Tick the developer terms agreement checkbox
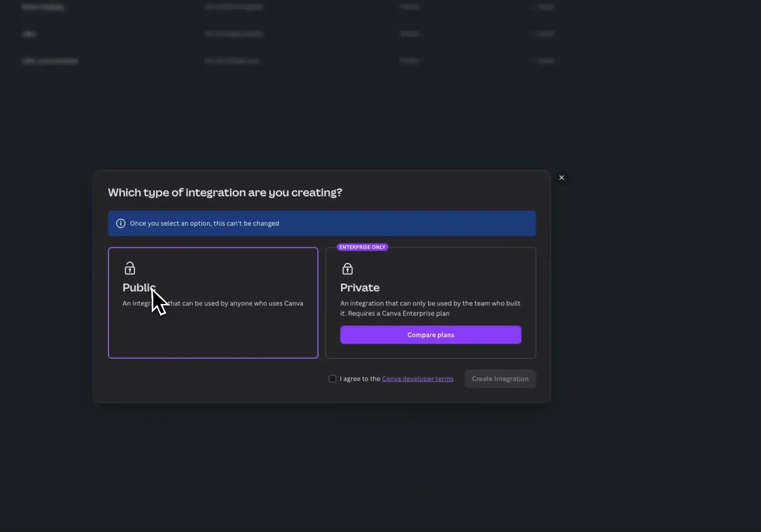This screenshot has width=761, height=532. point(333,379)
